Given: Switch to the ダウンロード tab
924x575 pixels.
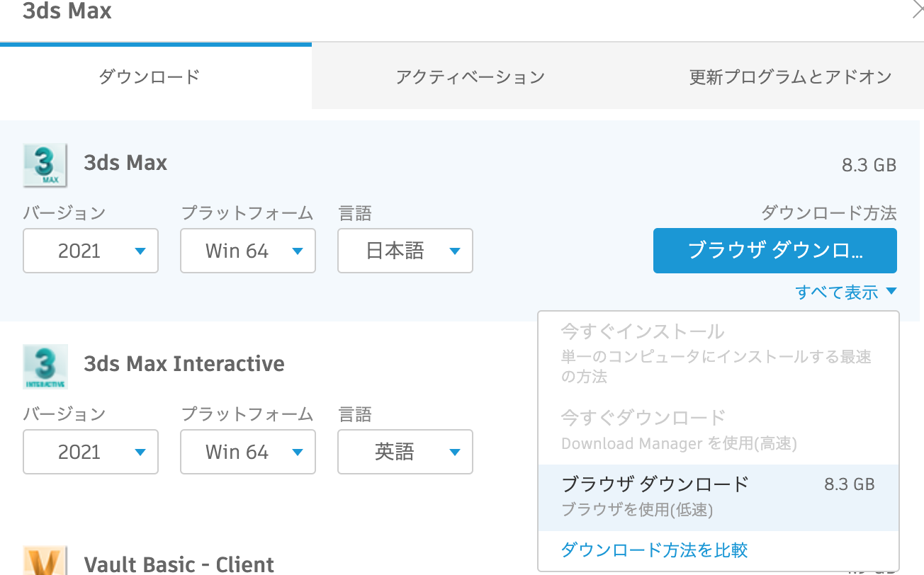Looking at the screenshot, I should coord(156,76).
